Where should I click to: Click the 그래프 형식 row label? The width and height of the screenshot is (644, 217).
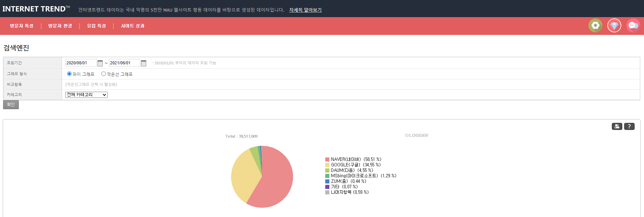click(x=17, y=74)
